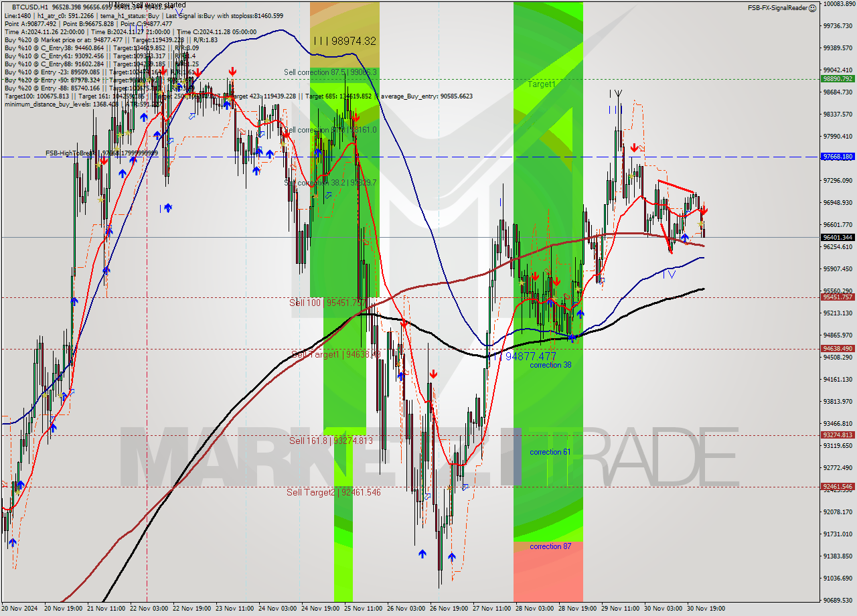The width and height of the screenshot is (857, 616).
Task: Click the 'correction 61' label
Action: click(550, 452)
